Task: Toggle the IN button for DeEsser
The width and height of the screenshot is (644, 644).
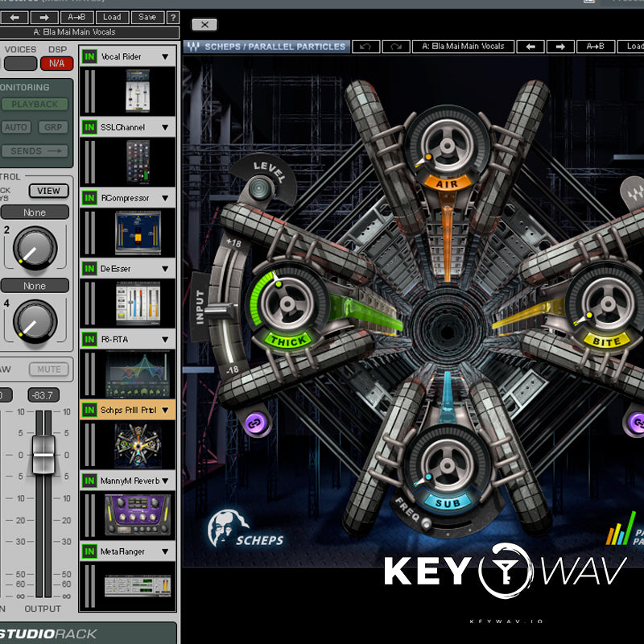Action: coord(89,269)
